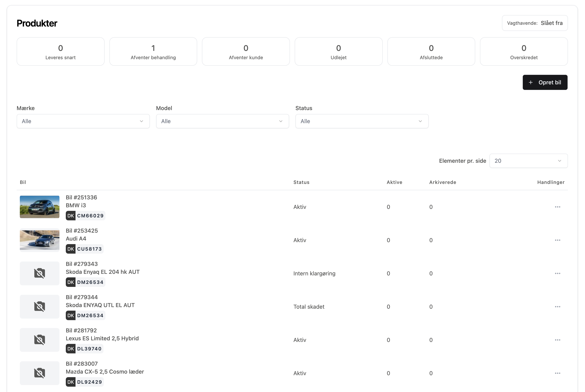The width and height of the screenshot is (585, 392).
Task: Open the Model filter dropdown
Action: click(222, 121)
